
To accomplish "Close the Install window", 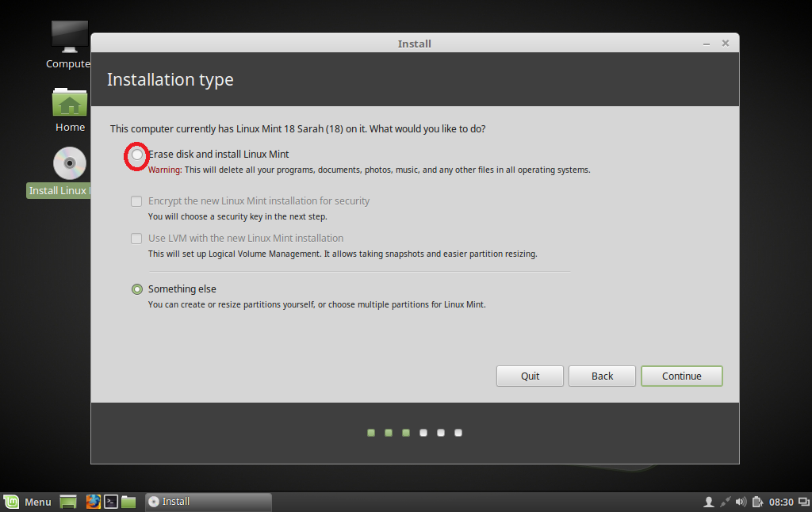I will (726, 44).
